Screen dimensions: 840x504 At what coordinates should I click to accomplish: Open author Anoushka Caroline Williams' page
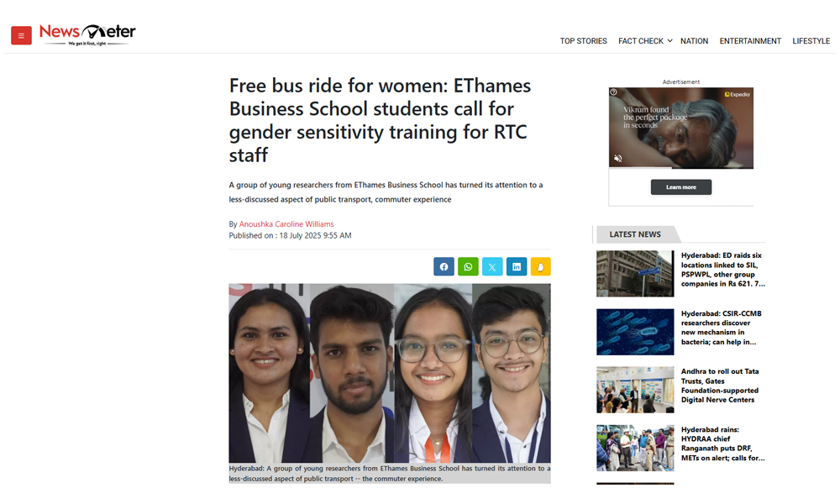coord(286,224)
